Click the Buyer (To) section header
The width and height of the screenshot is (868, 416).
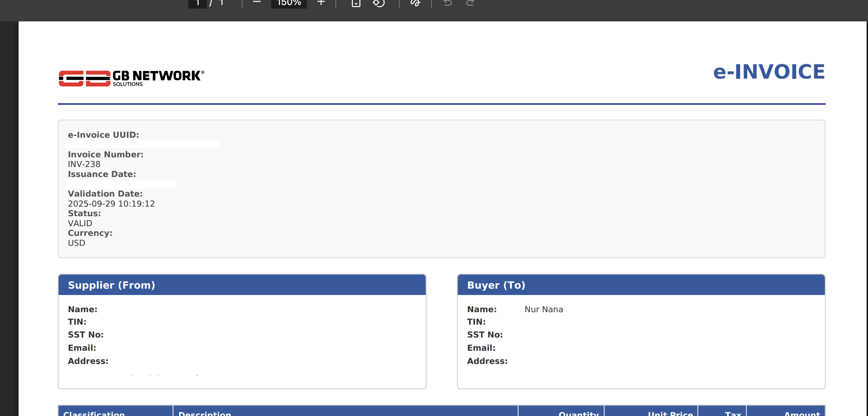[x=496, y=285]
